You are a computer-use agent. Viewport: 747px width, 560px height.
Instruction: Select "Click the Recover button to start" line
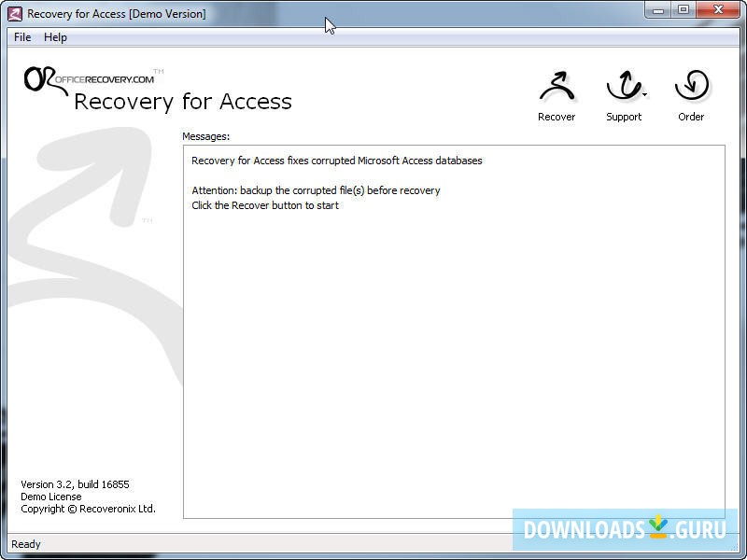point(265,205)
